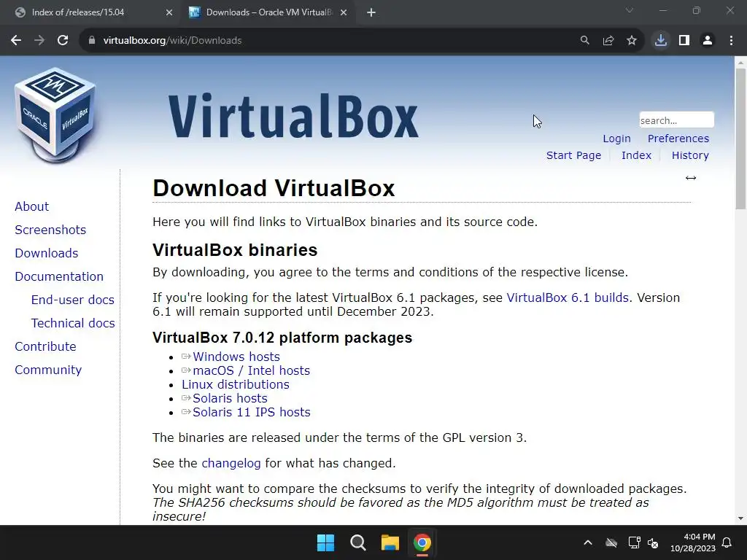Click the VirtualBox cube logo

coord(55,115)
